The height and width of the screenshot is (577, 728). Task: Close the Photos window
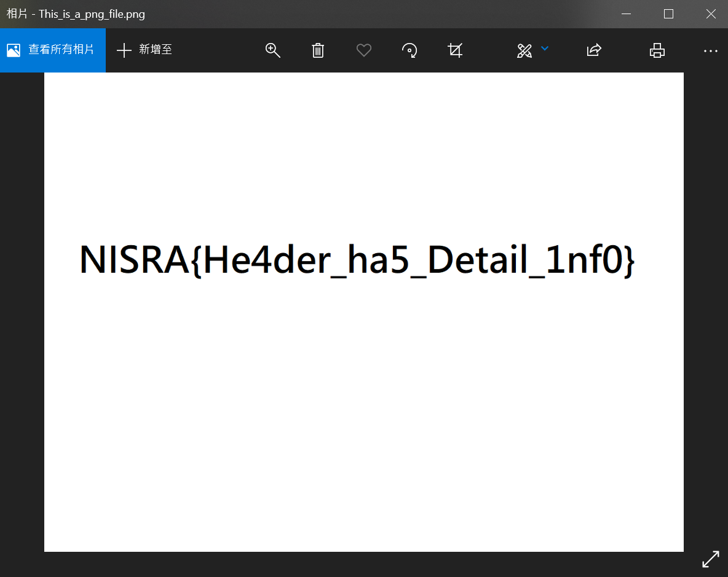[x=711, y=14]
